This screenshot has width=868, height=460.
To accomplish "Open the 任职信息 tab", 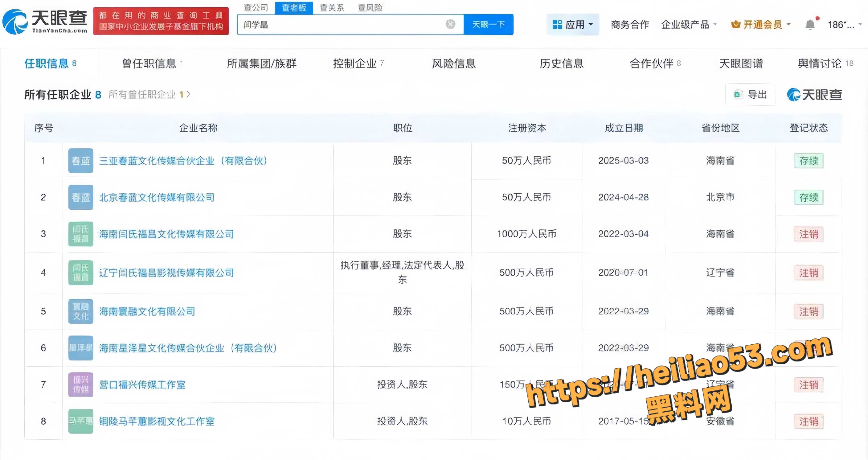I will point(51,63).
